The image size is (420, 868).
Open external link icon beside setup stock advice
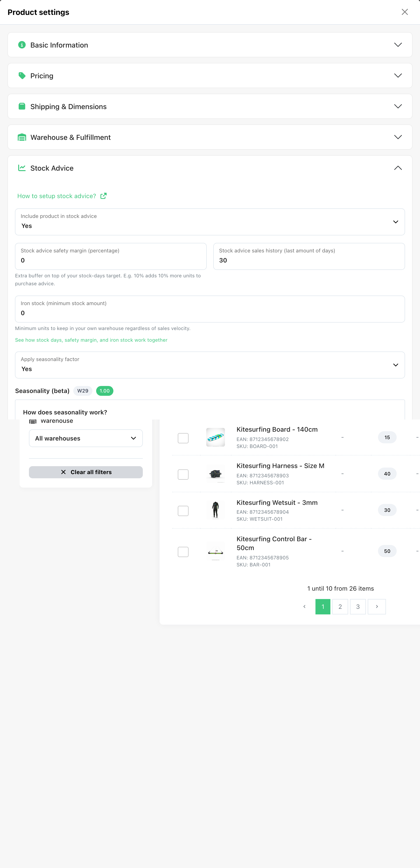pyautogui.click(x=104, y=196)
